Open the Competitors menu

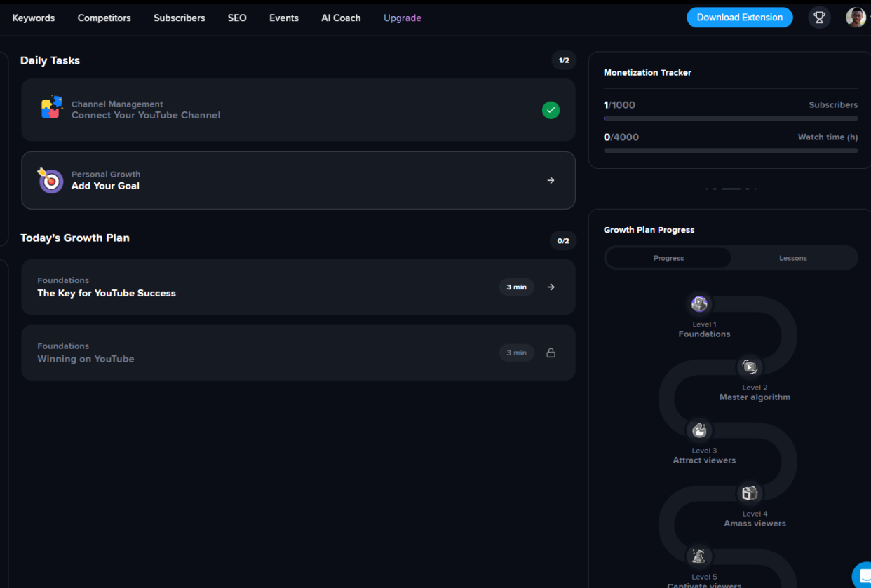(104, 18)
